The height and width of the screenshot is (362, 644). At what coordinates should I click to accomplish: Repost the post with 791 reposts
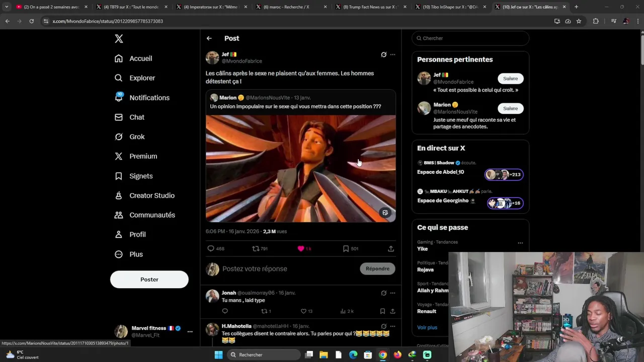[260, 248]
